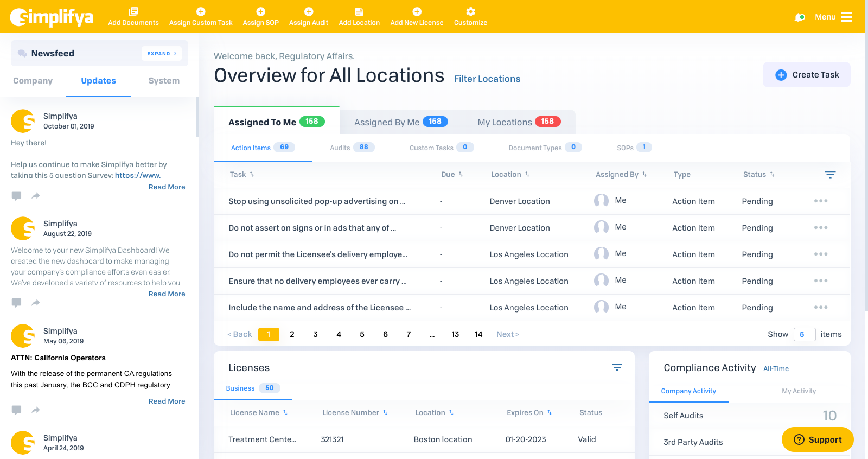Share the August 22, 2019 post
868x459 pixels.
tap(36, 303)
